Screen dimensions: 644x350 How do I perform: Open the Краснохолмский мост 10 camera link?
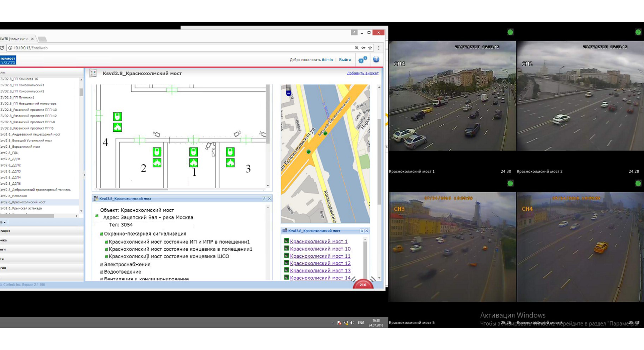pos(320,249)
